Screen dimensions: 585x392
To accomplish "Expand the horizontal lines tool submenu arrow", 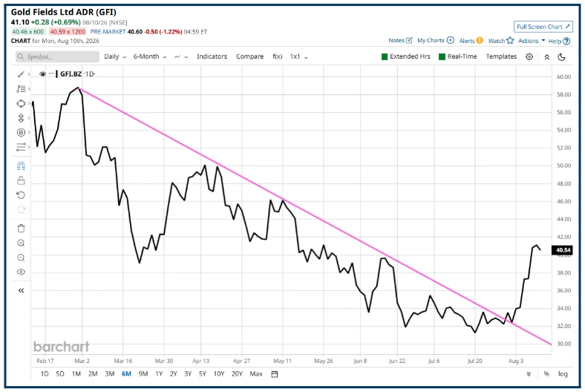I will point(29,147).
